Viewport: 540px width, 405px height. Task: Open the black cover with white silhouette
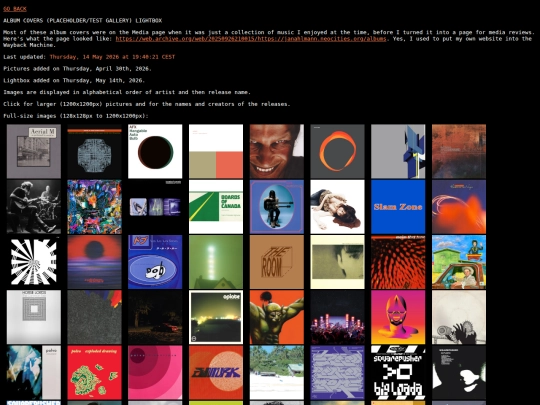click(x=459, y=373)
